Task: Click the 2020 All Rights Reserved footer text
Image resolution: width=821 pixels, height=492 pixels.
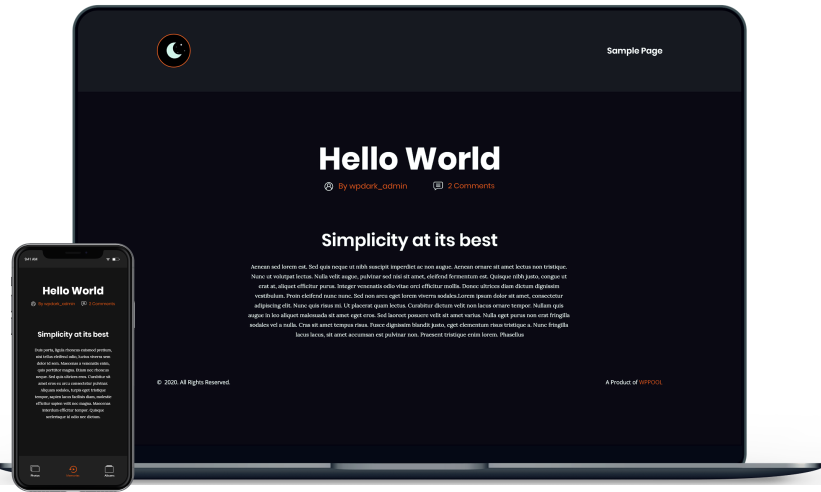Action: click(194, 382)
